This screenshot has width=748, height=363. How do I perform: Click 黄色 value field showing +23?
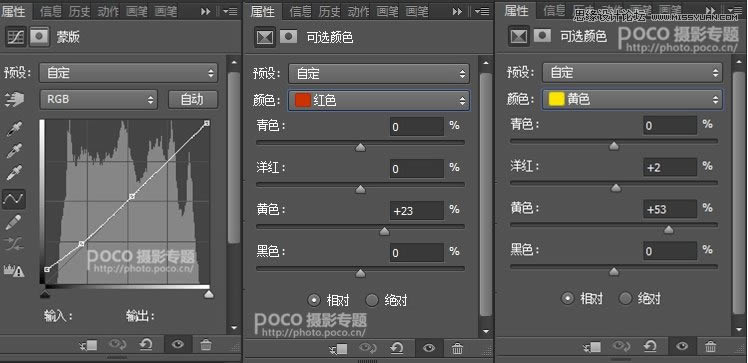click(417, 211)
